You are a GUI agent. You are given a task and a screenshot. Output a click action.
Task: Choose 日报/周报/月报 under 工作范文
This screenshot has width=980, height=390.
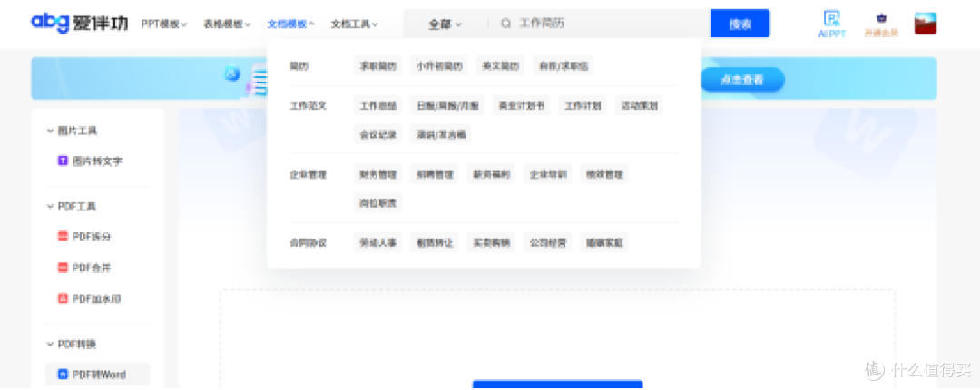point(447,105)
